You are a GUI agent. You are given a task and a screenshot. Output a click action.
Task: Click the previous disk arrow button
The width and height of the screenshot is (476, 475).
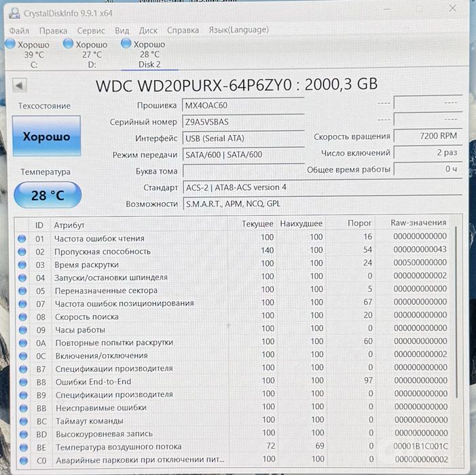pos(20,85)
